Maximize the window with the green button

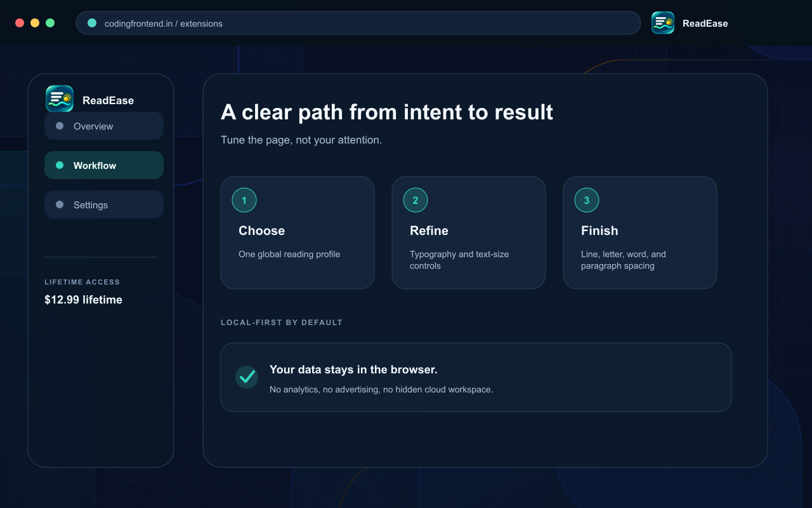pyautogui.click(x=50, y=23)
